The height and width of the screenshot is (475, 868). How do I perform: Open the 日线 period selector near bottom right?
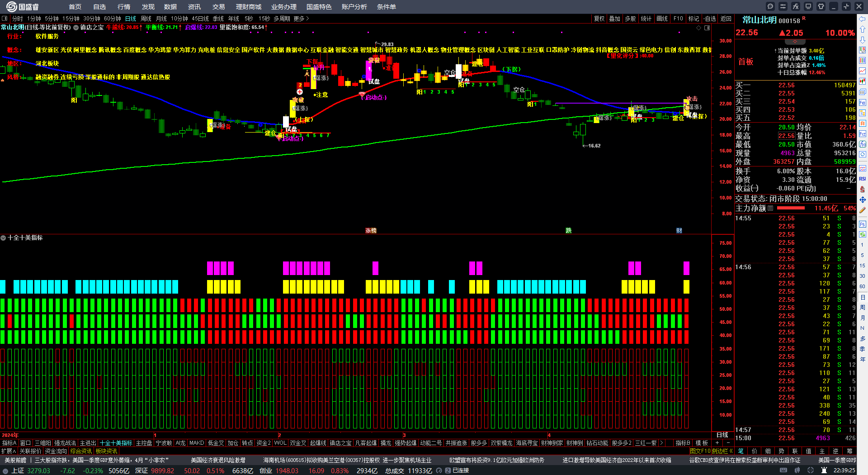coord(722,435)
